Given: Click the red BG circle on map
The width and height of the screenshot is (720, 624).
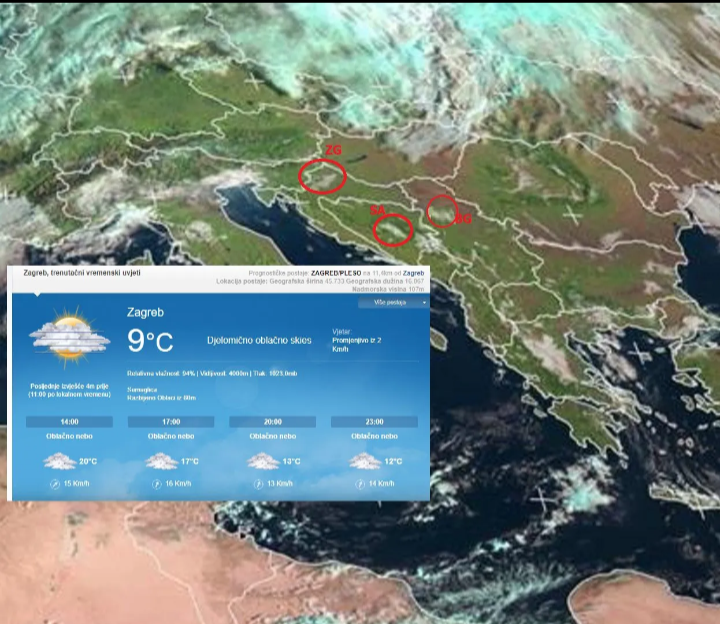Looking at the screenshot, I should coord(442,211).
